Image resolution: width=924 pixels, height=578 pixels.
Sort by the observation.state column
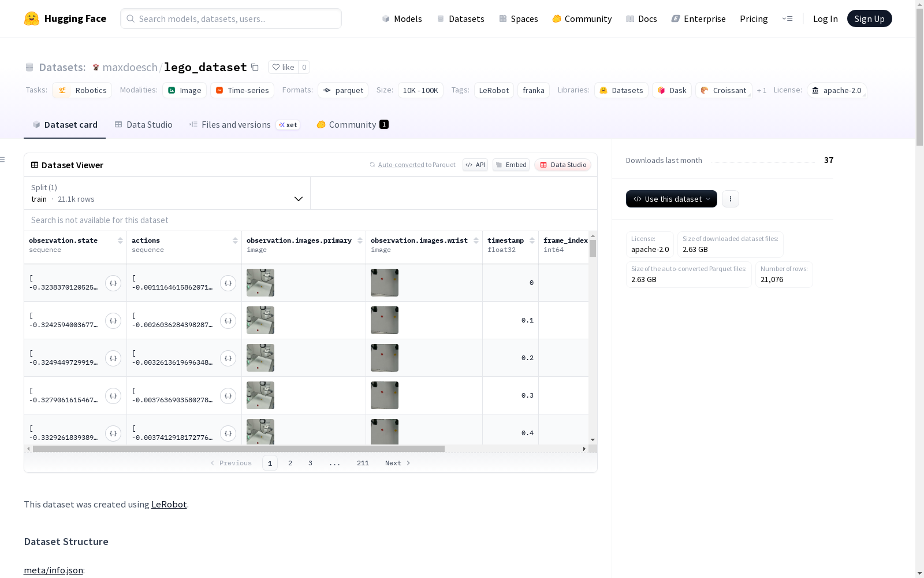tap(120, 240)
